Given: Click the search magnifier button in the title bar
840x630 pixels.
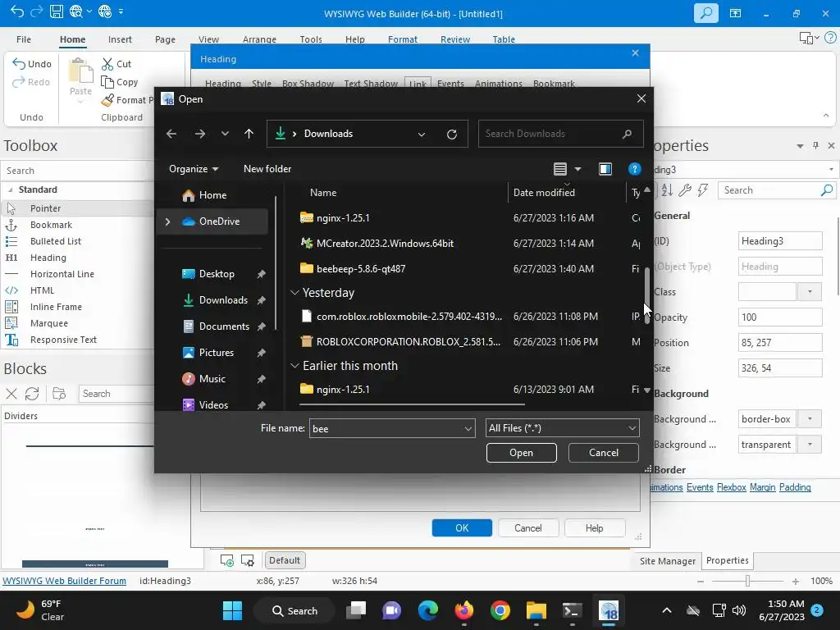Looking at the screenshot, I should click(x=705, y=13).
